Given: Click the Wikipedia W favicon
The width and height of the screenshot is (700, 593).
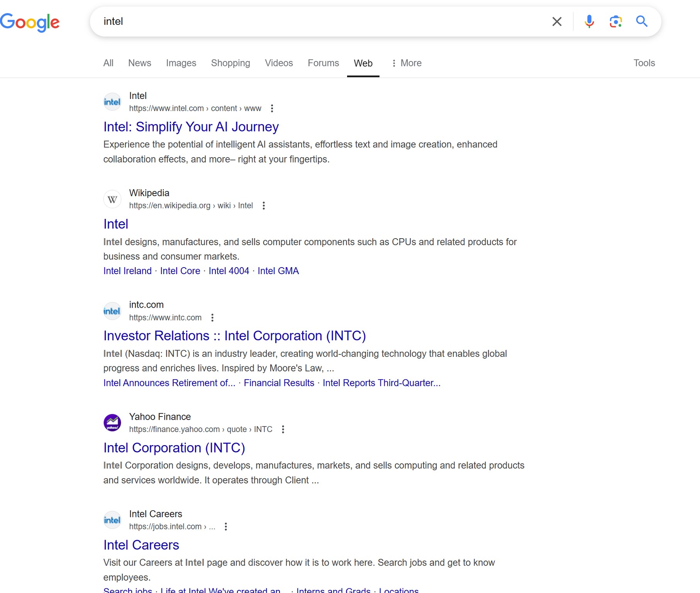Looking at the screenshot, I should click(112, 199).
